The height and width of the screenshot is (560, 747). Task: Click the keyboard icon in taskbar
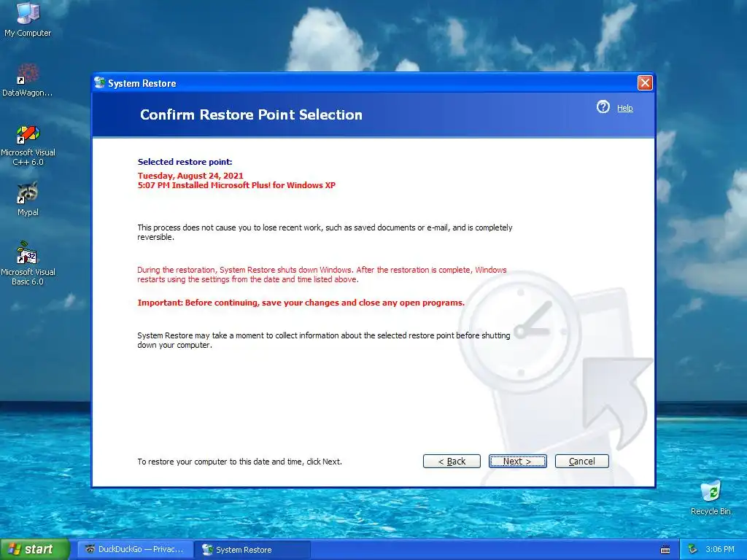coord(665,550)
